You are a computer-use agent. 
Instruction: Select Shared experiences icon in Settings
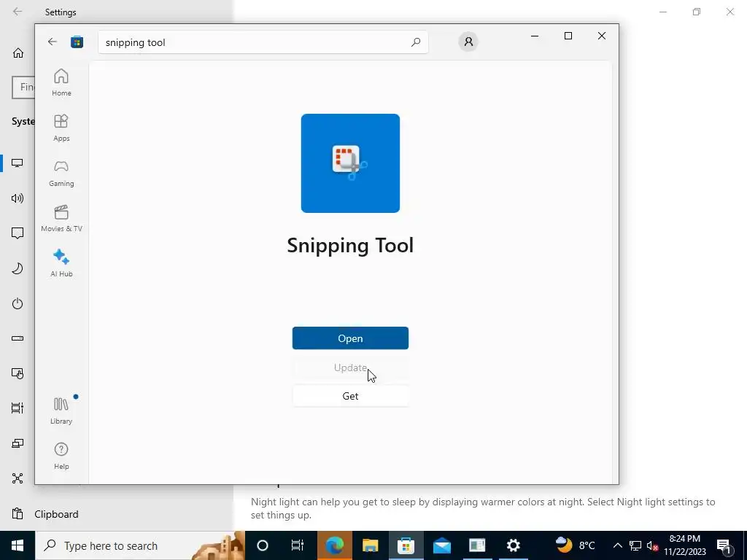coord(18,478)
